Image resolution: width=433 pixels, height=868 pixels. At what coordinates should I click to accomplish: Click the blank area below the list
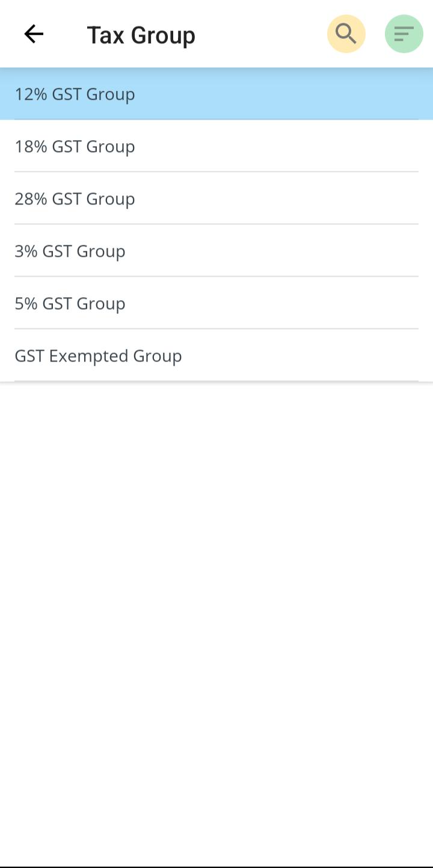[216, 602]
